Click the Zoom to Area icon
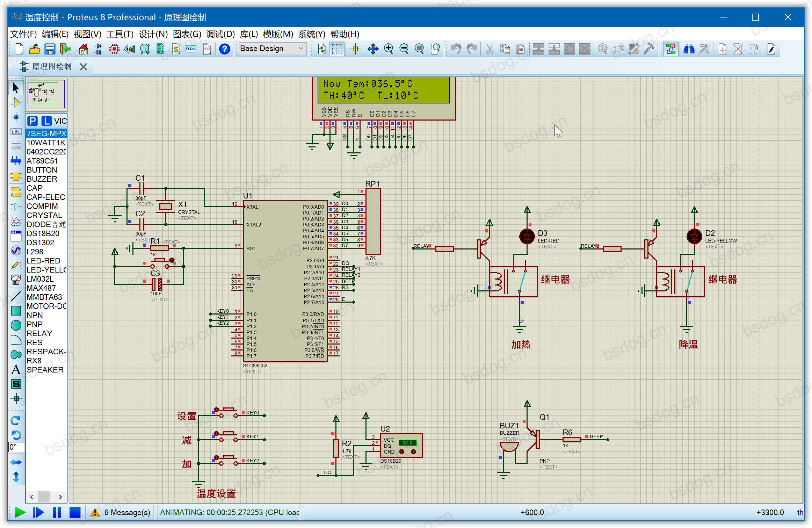The width and height of the screenshot is (812, 528). [435, 49]
